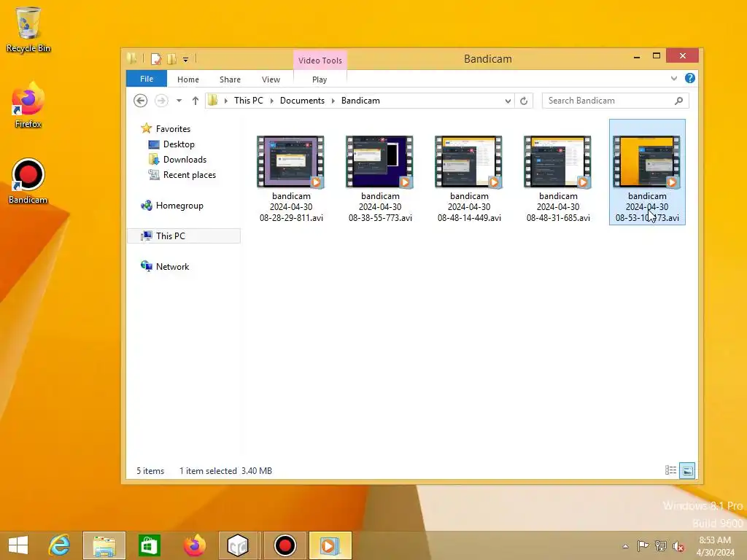Select video thumbnail 08-48-31-685.avi

[558, 162]
